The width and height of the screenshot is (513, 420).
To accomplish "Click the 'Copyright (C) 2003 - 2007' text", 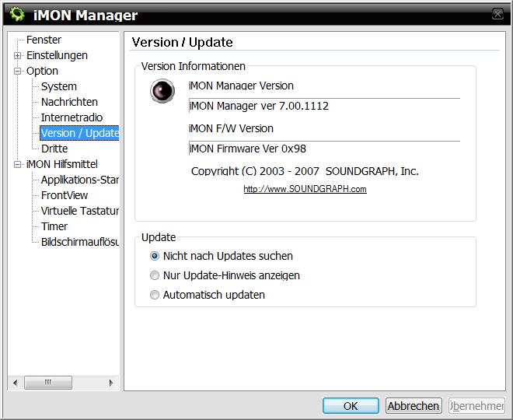I will click(255, 171).
